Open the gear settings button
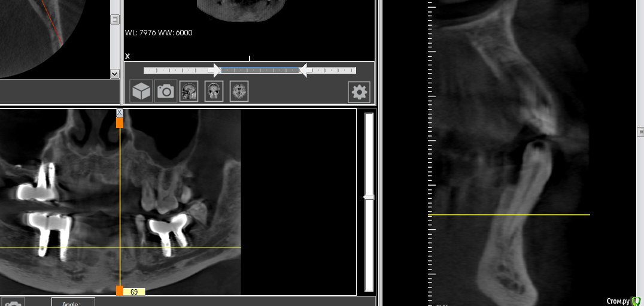The width and height of the screenshot is (644, 306). pos(359,92)
